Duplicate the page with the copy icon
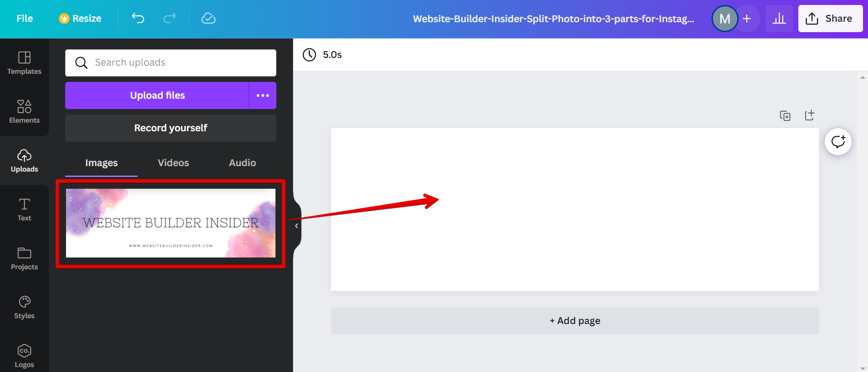The width and height of the screenshot is (868, 372). point(785,115)
